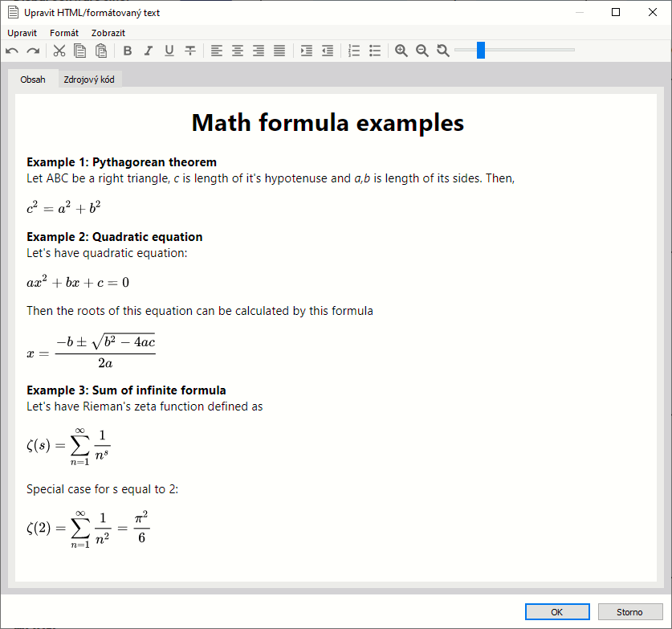
Task: Toggle bold formatting
Action: pyautogui.click(x=128, y=51)
